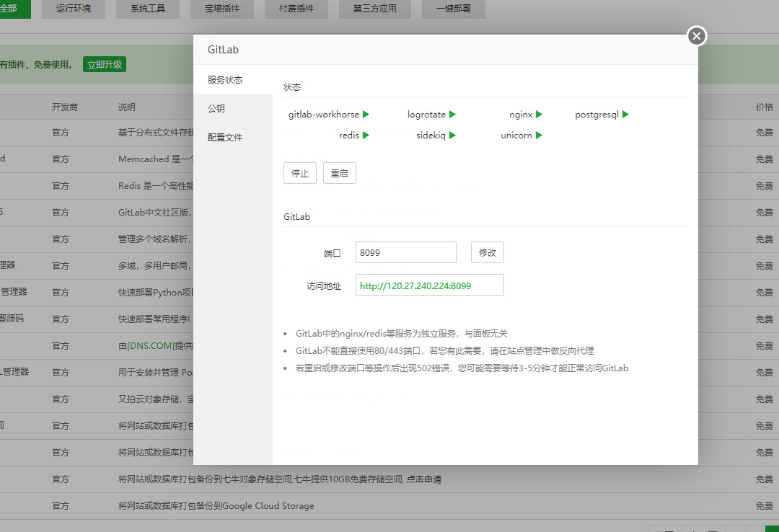This screenshot has width=779, height=532.
Task: Click the Redis 是一个高性能 description text
Action: [x=156, y=186]
